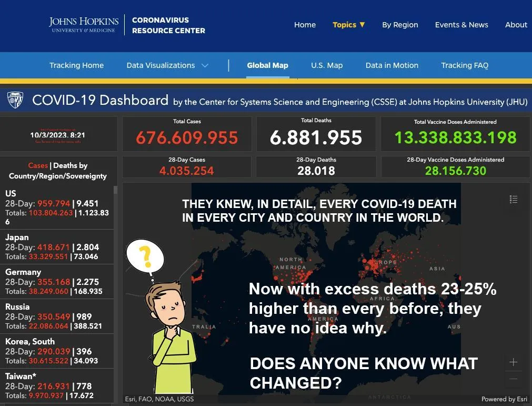Select the Korea, South row
This screenshot has height=406, width=532.
(57, 351)
